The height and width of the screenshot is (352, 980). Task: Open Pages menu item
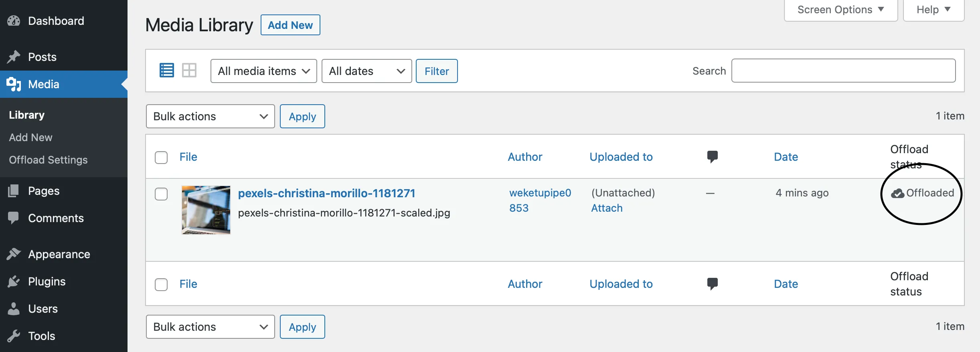64,191
